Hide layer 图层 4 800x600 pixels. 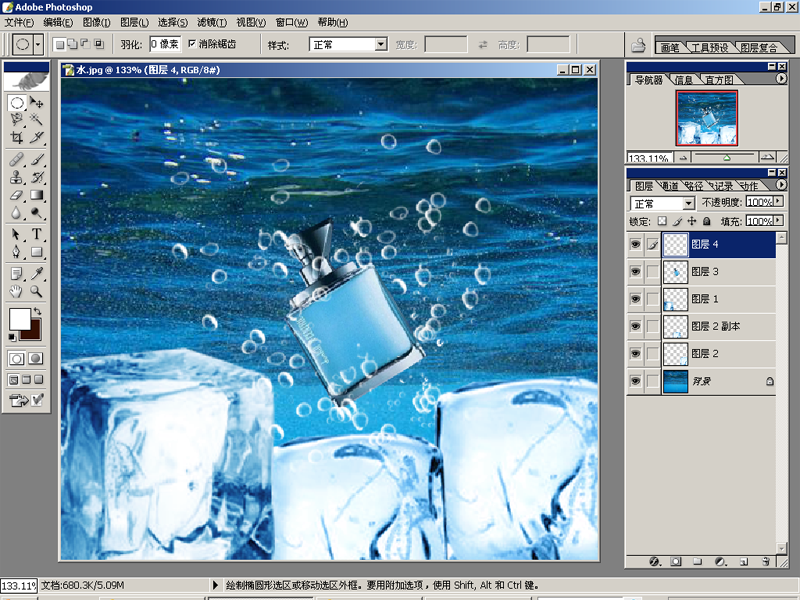click(x=635, y=244)
